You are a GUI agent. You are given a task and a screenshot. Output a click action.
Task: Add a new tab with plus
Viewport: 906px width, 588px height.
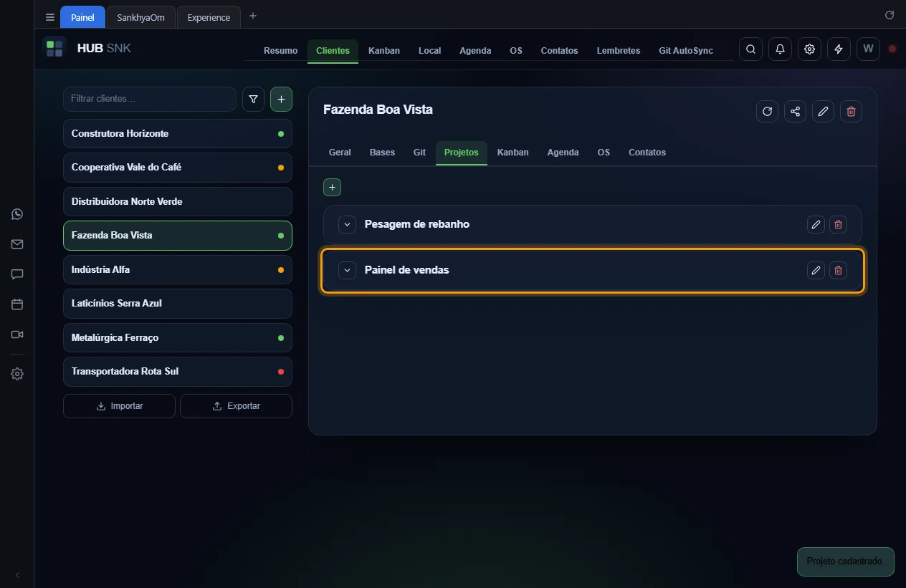252,16
